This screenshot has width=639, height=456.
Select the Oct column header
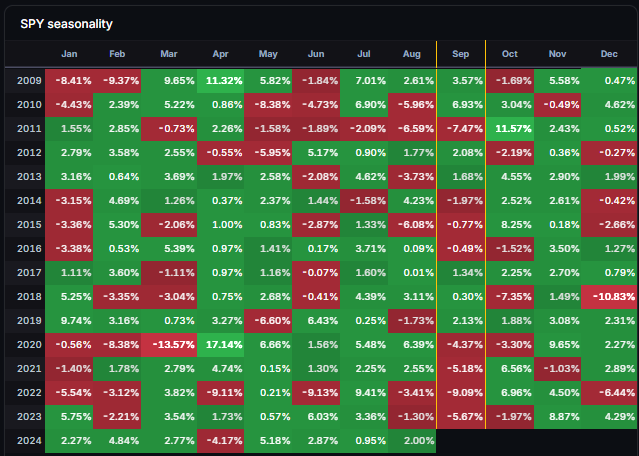(x=510, y=54)
